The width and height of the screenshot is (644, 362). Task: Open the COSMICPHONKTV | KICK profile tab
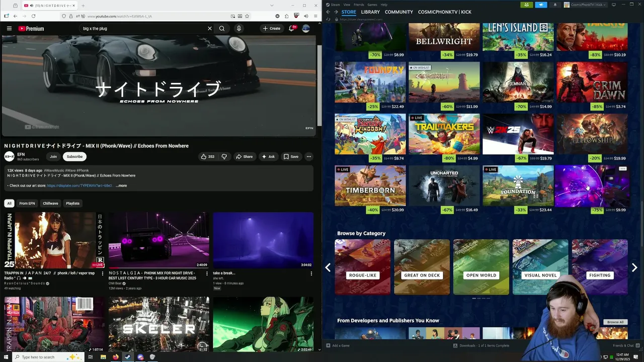coord(445,12)
